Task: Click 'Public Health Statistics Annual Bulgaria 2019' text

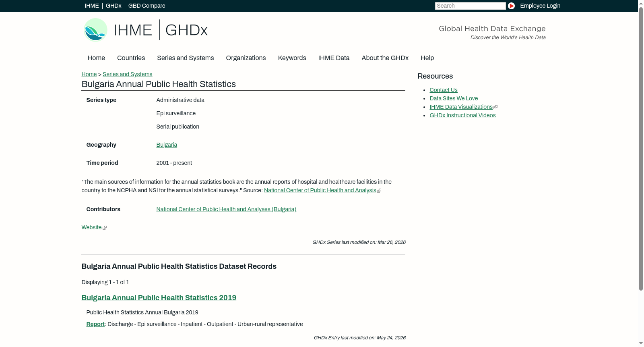Action: click(x=142, y=312)
